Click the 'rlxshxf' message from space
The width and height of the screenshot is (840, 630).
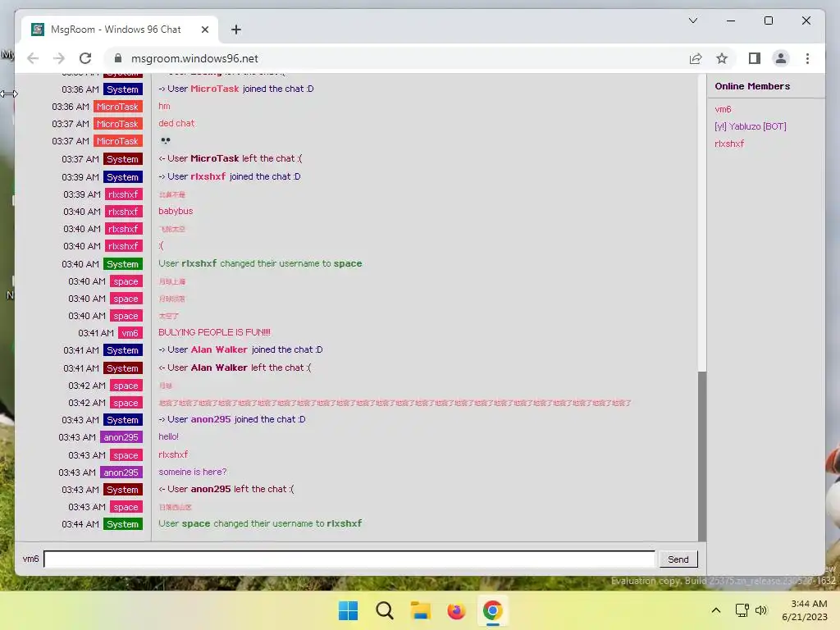pyautogui.click(x=173, y=454)
